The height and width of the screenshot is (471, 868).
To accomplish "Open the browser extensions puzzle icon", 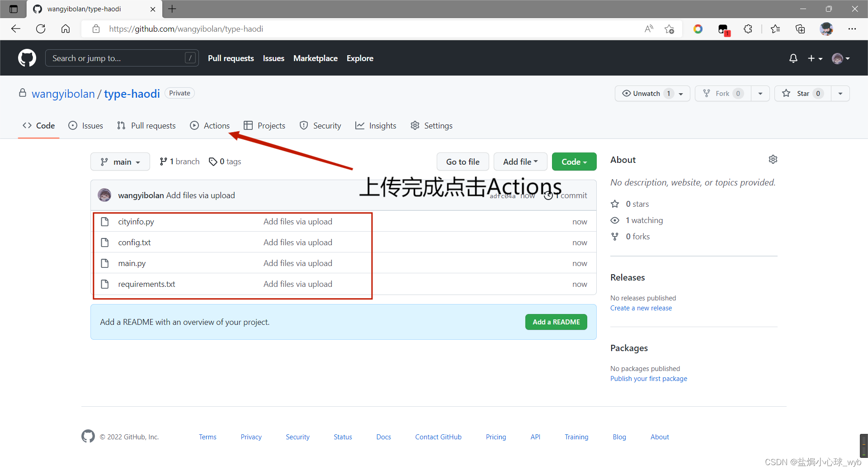I will pyautogui.click(x=748, y=29).
